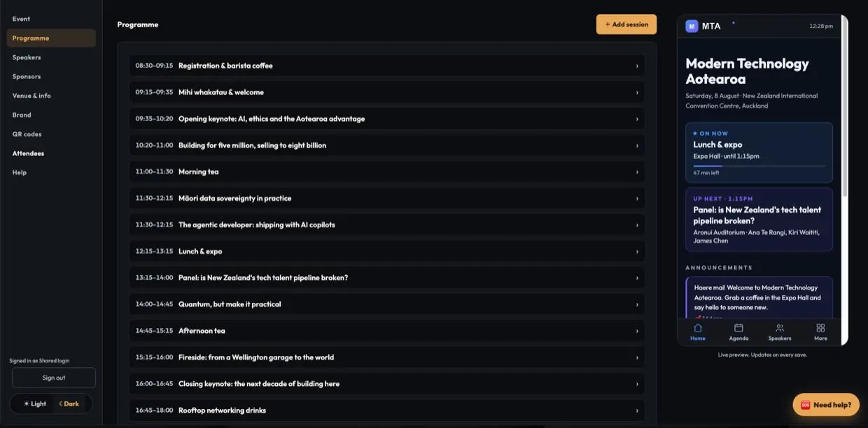Click the 'Signed in as Shared login' text
The image size is (868, 428).
click(x=39, y=361)
